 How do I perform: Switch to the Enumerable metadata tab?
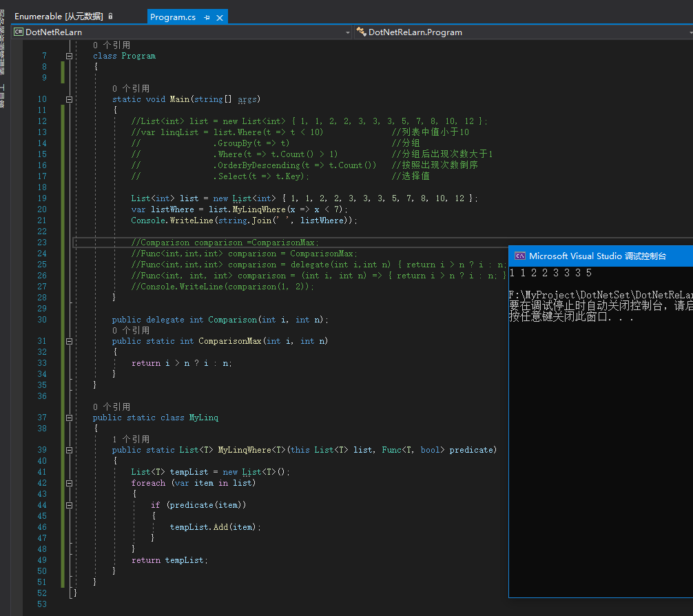(x=59, y=17)
